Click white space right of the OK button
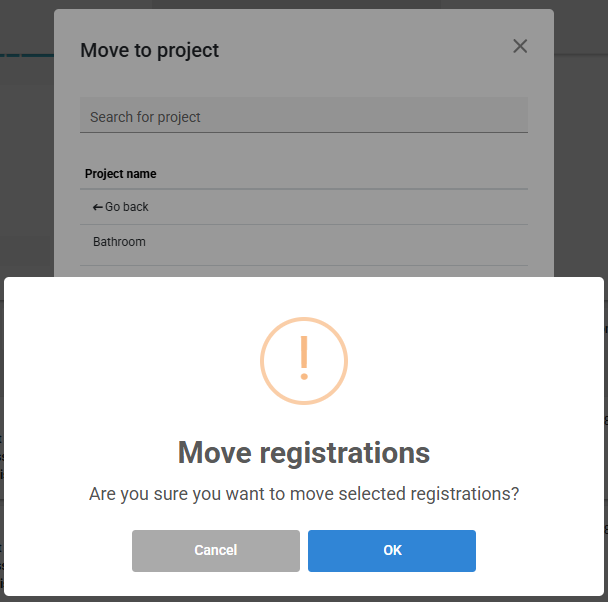Image resolution: width=608 pixels, height=602 pixels. tap(539, 550)
